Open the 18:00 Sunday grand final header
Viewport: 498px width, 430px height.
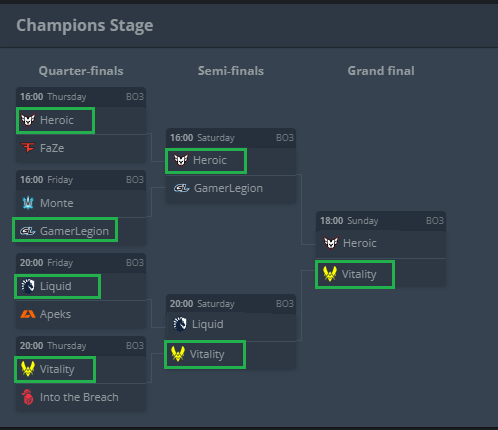pyautogui.click(x=381, y=221)
